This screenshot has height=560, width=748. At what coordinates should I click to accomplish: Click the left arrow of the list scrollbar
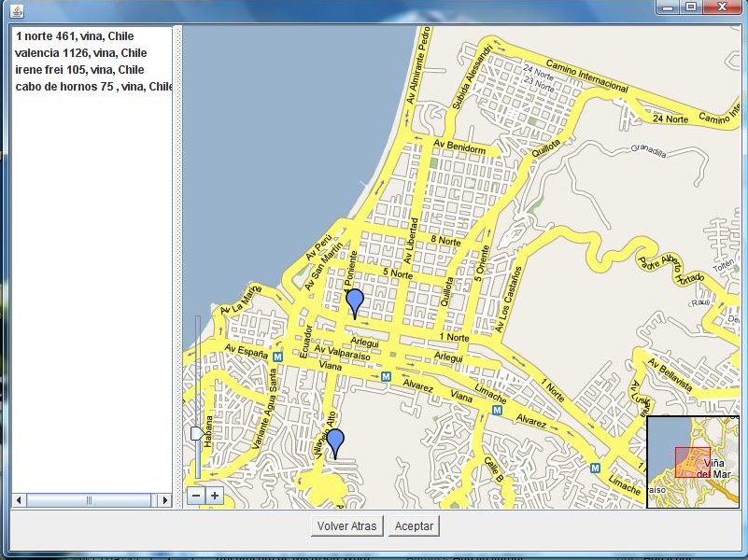(x=19, y=500)
